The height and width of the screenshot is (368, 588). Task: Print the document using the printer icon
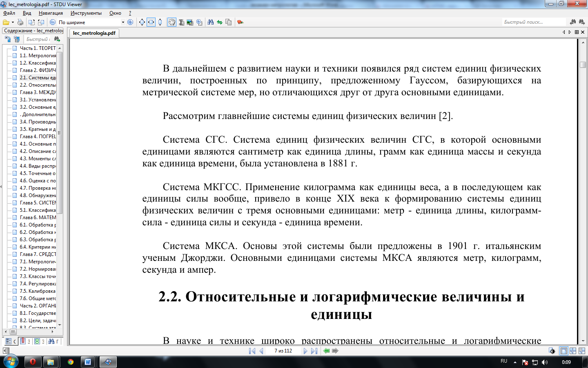[20, 22]
